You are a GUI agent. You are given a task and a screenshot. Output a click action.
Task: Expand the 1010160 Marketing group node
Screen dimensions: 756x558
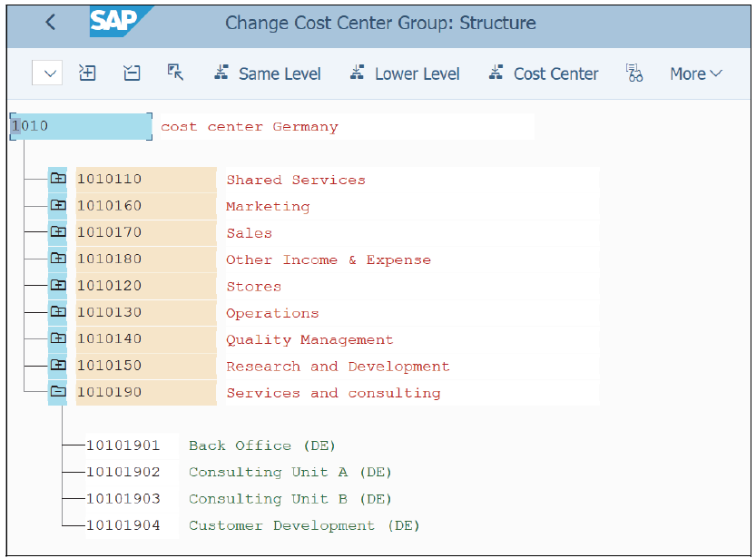[57, 204]
